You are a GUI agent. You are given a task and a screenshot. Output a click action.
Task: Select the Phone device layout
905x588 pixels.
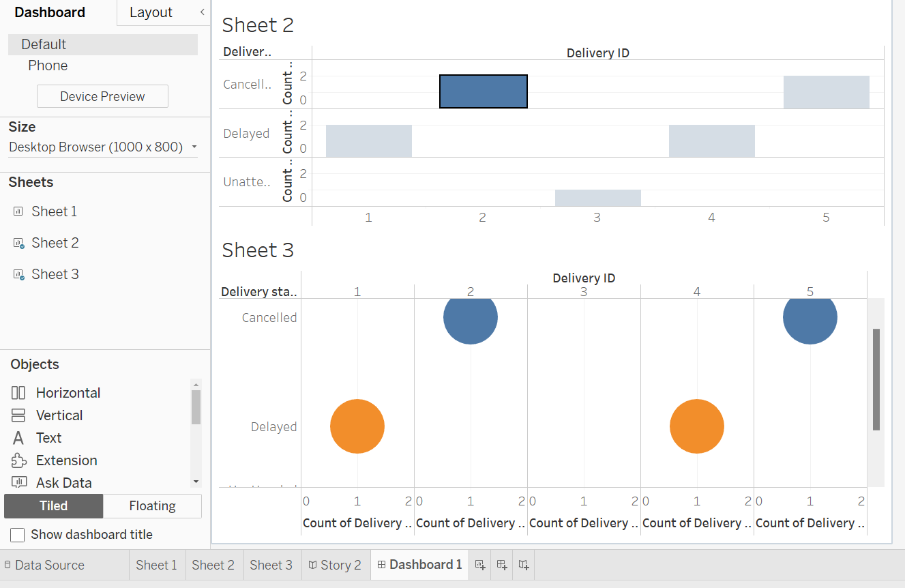(48, 65)
